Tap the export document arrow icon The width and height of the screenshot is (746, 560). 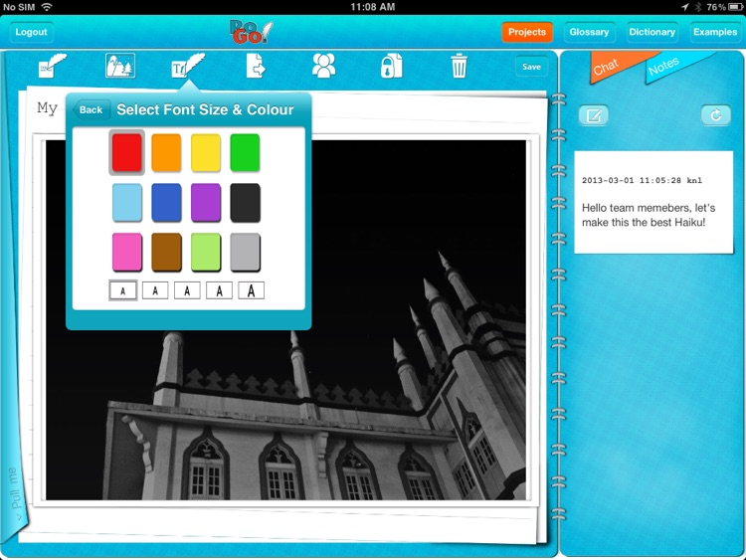(256, 67)
